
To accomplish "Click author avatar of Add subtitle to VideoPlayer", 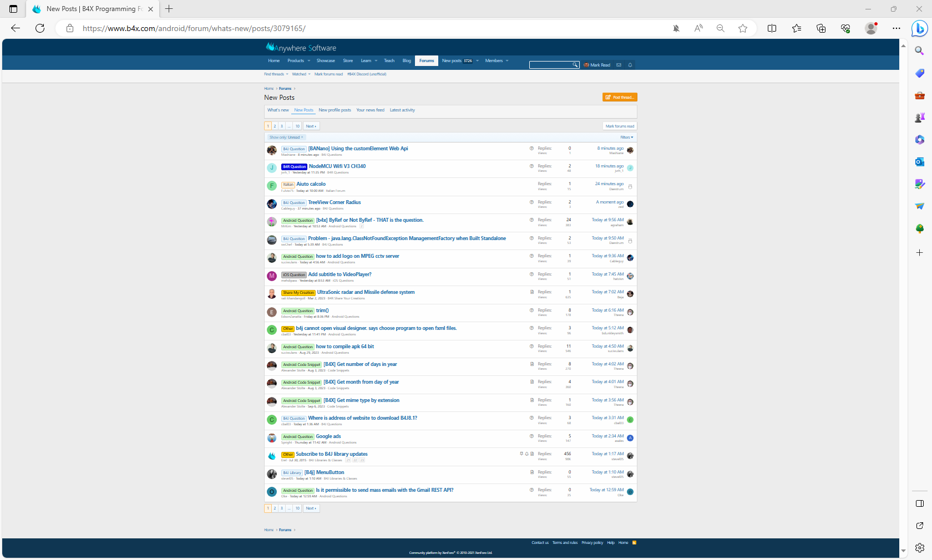I will click(272, 276).
